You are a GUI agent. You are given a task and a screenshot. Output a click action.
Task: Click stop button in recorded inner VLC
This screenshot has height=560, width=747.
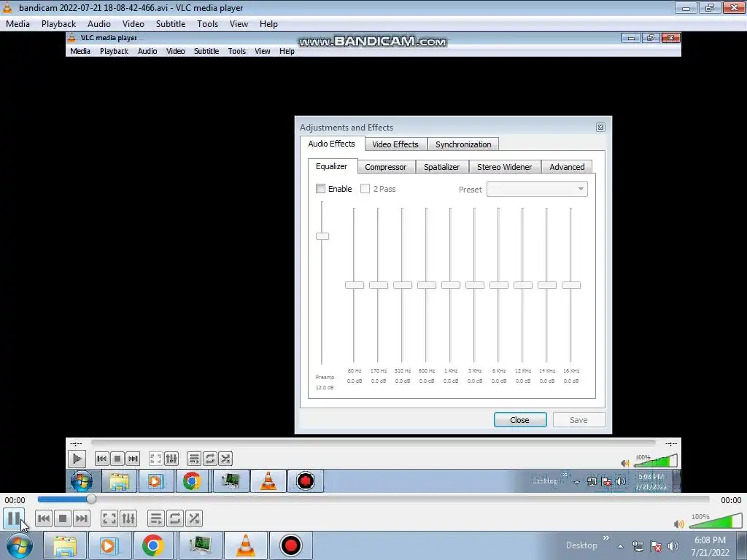pyautogui.click(x=117, y=459)
